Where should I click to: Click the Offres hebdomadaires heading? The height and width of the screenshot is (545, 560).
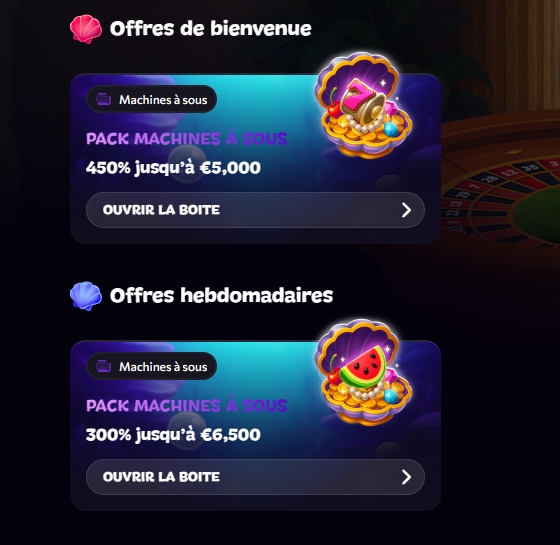coord(221,296)
